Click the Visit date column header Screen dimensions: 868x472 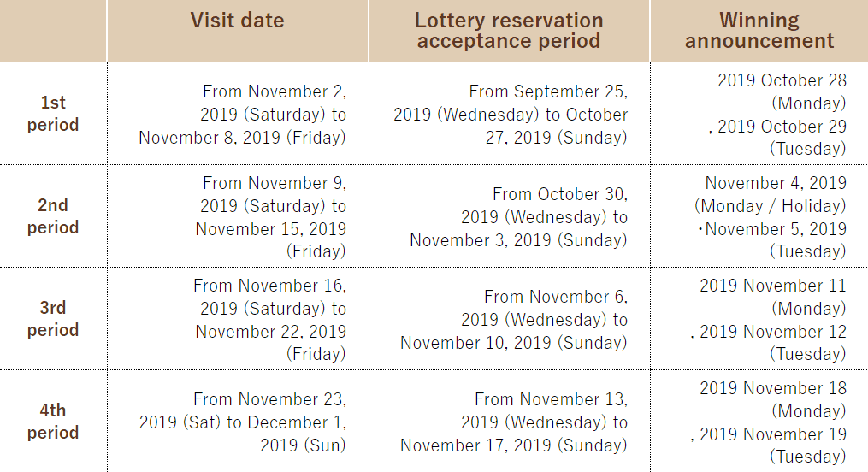coord(238,31)
